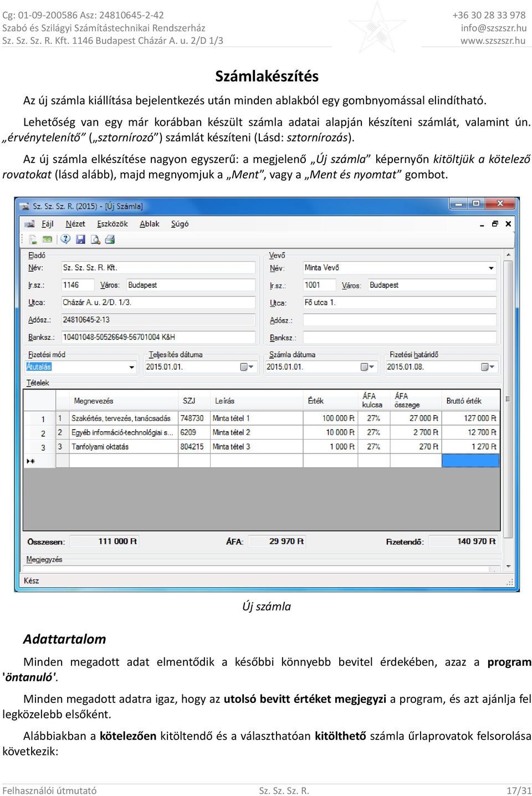Open help via question mark icon
Screen dimensions: 532x796
65,239
